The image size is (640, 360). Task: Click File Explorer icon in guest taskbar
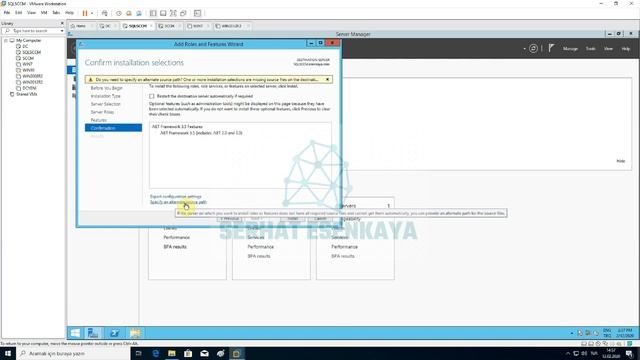coord(135,333)
